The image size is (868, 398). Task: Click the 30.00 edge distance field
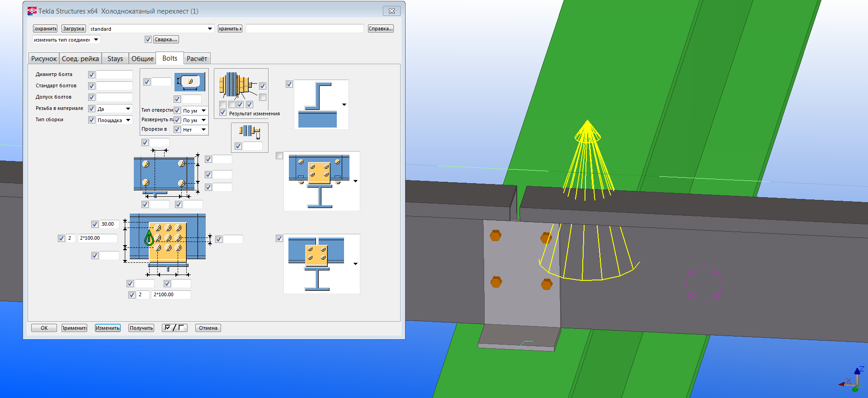pos(109,224)
